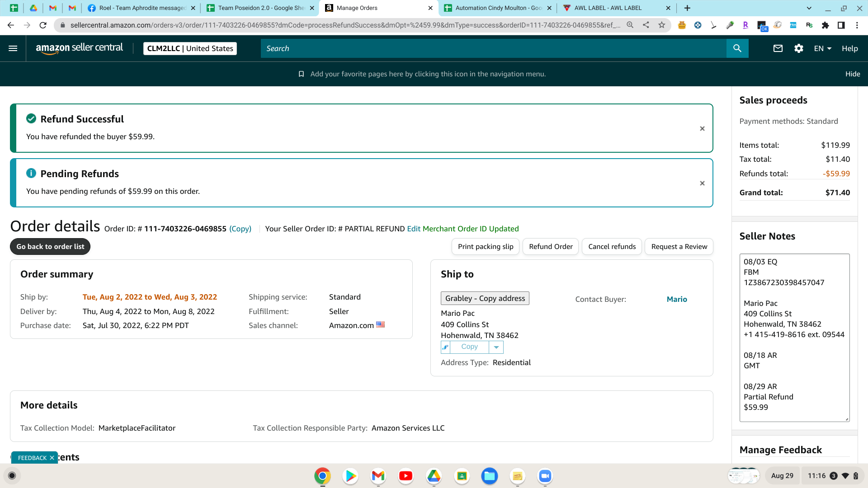Screen dimensions: 868x488
Task: Click Print packing slip
Action: pyautogui.click(x=486, y=247)
